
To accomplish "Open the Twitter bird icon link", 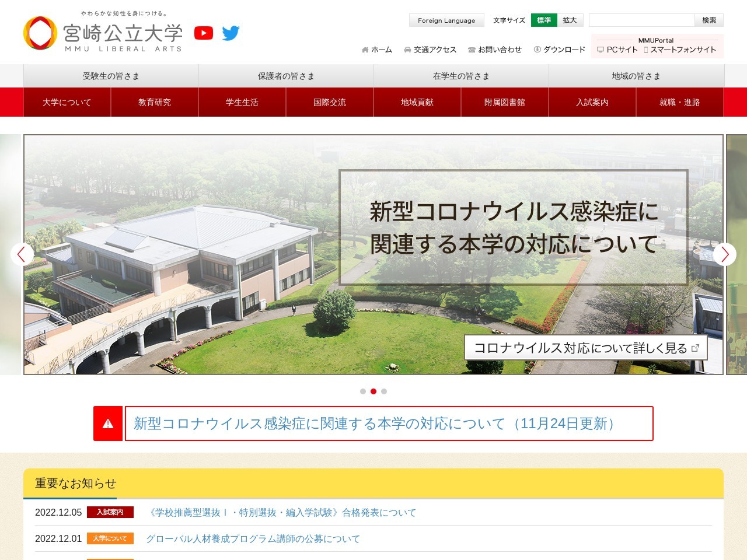I will (x=231, y=33).
